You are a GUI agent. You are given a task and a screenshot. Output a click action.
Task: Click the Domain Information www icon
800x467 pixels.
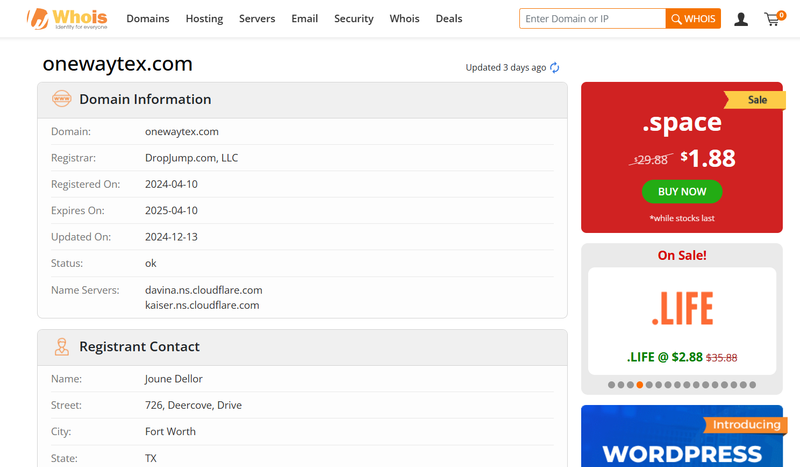click(x=62, y=99)
